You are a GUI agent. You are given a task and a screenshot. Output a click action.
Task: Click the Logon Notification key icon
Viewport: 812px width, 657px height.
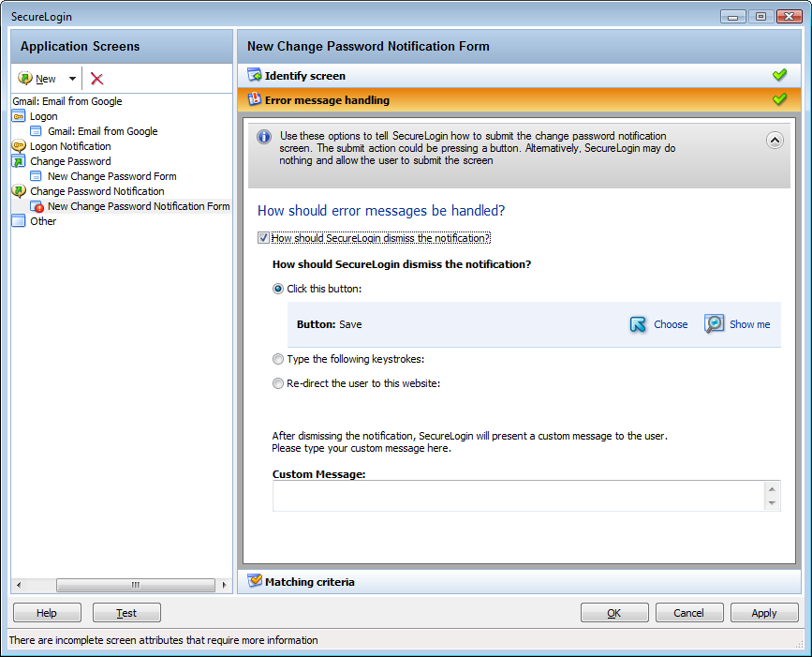pyautogui.click(x=19, y=146)
